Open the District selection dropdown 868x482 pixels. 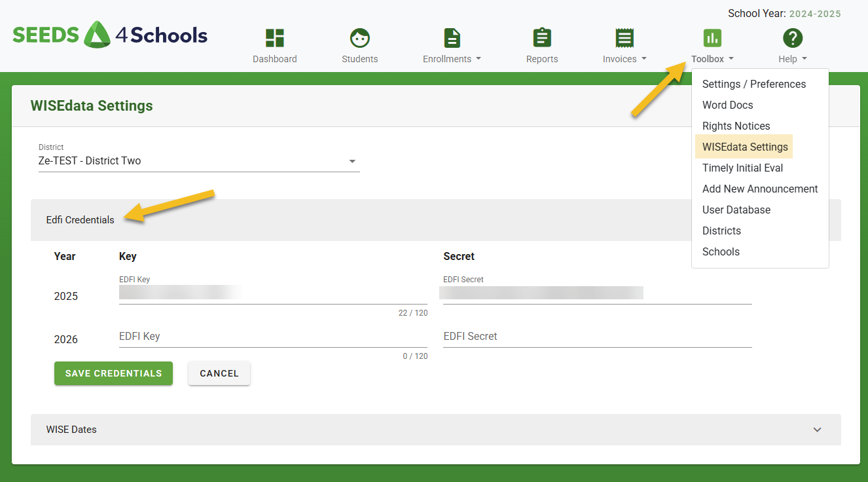click(x=199, y=160)
